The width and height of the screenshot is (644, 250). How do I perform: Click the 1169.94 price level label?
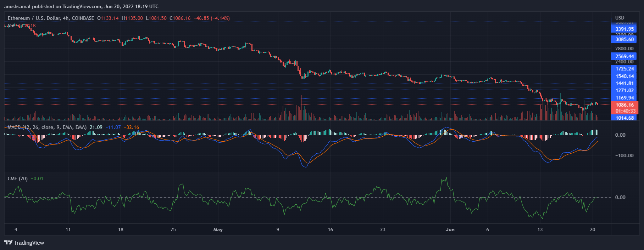click(x=624, y=98)
